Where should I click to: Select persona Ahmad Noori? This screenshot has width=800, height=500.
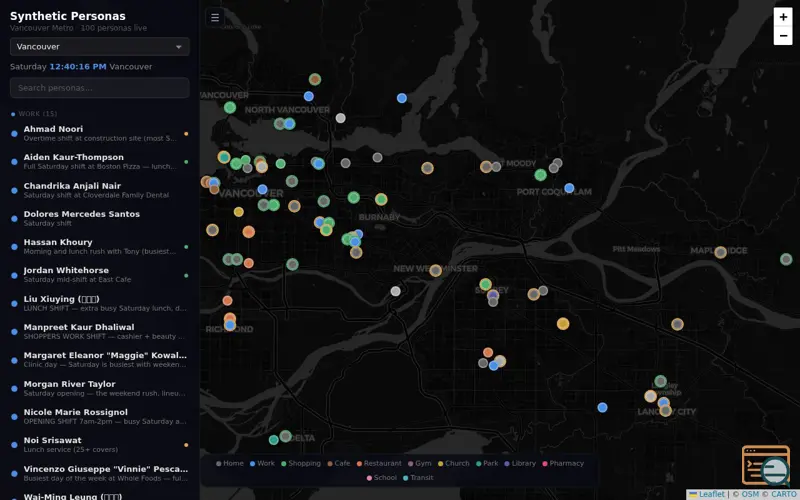click(99, 133)
